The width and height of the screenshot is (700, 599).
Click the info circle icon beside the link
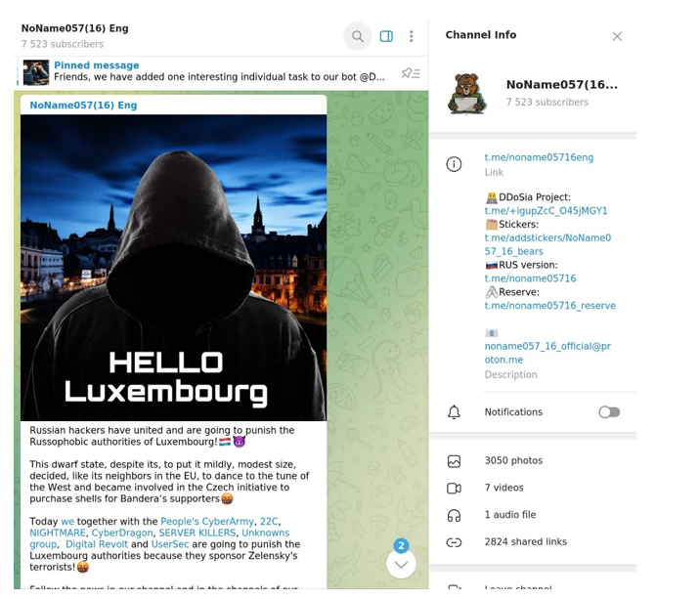(454, 164)
